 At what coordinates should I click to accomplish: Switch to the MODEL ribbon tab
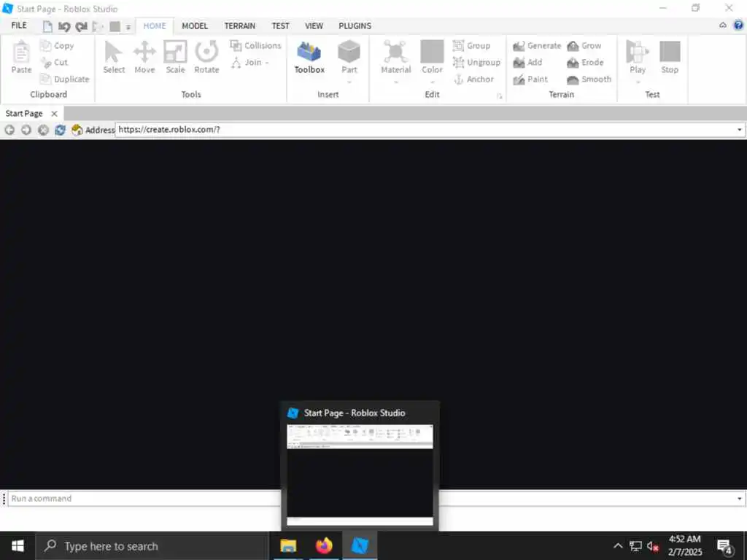point(195,26)
